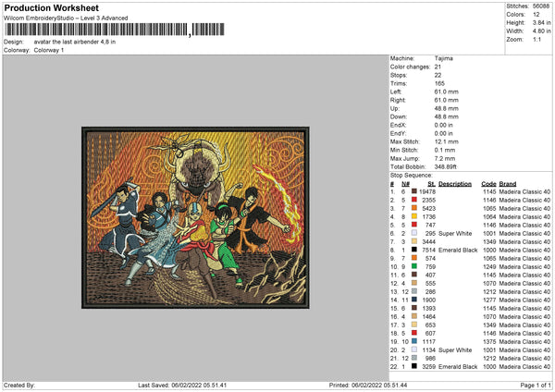
Task: Click the 'N#' column header
Action: tap(405, 184)
